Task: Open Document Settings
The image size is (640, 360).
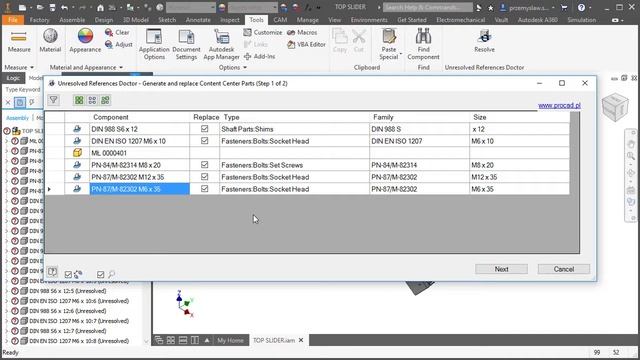Action: tap(186, 44)
